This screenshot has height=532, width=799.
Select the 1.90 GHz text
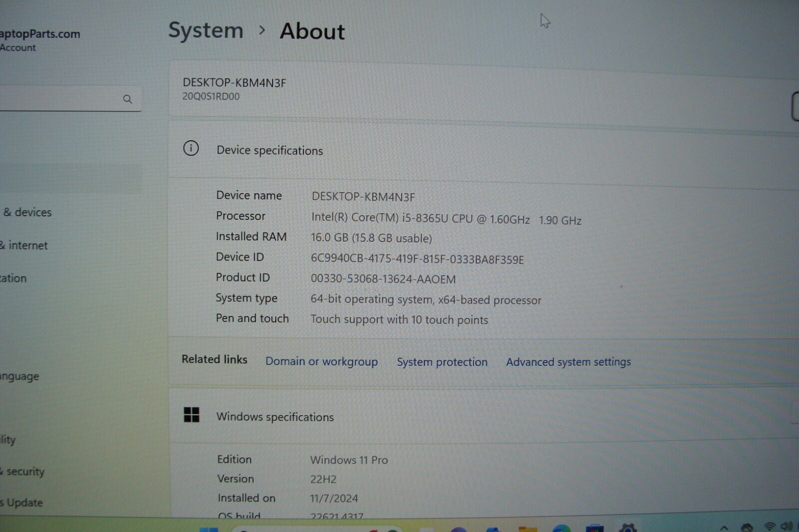click(560, 220)
